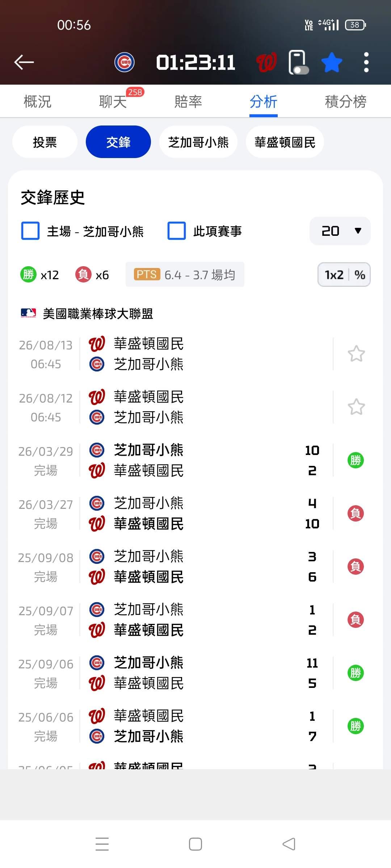Favorite the 26/08/12 match star
The height and width of the screenshot is (868, 391).
(356, 407)
